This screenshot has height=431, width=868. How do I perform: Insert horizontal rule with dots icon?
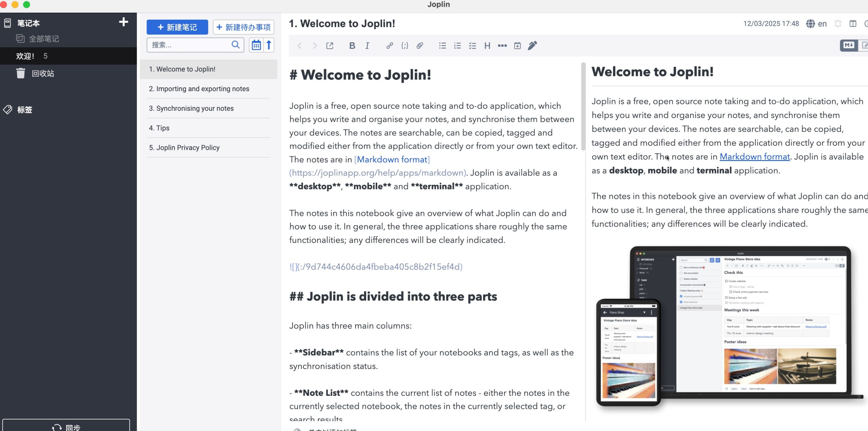coord(502,46)
